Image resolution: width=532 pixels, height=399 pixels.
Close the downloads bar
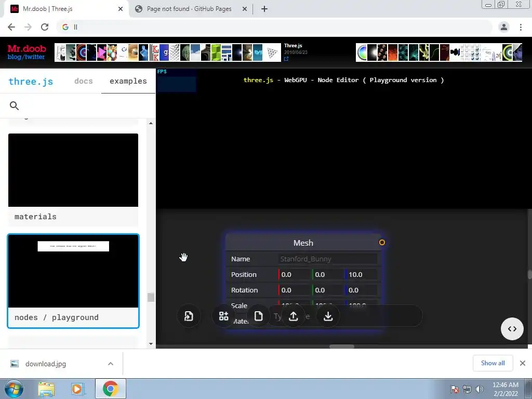coord(523,363)
